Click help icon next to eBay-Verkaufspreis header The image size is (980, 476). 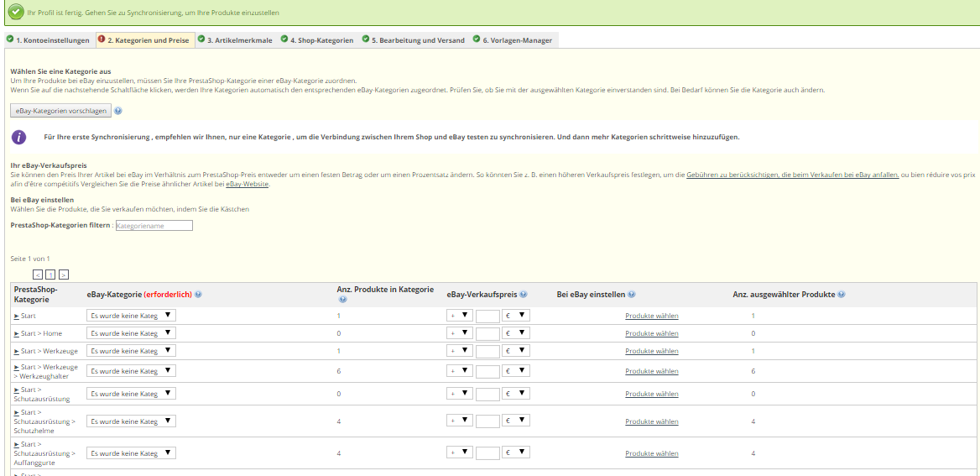523,294
